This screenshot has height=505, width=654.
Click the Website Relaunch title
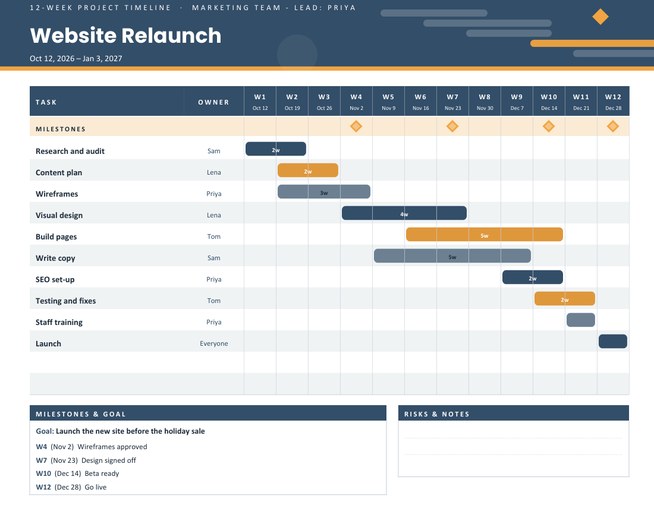pyautogui.click(x=126, y=35)
